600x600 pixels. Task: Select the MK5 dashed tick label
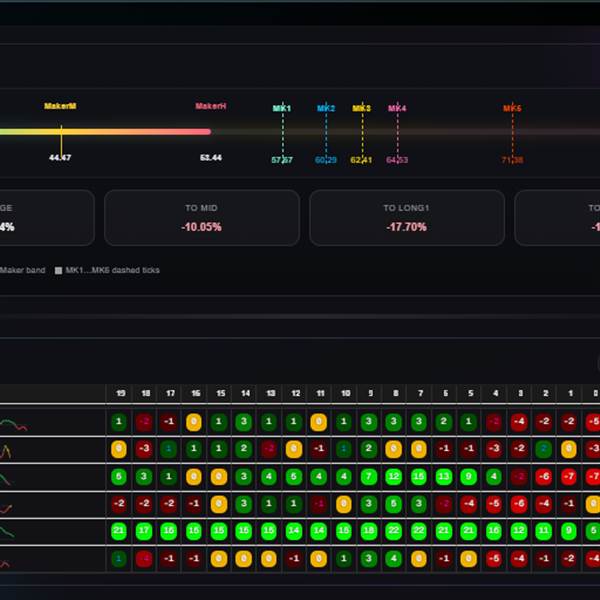[512, 108]
